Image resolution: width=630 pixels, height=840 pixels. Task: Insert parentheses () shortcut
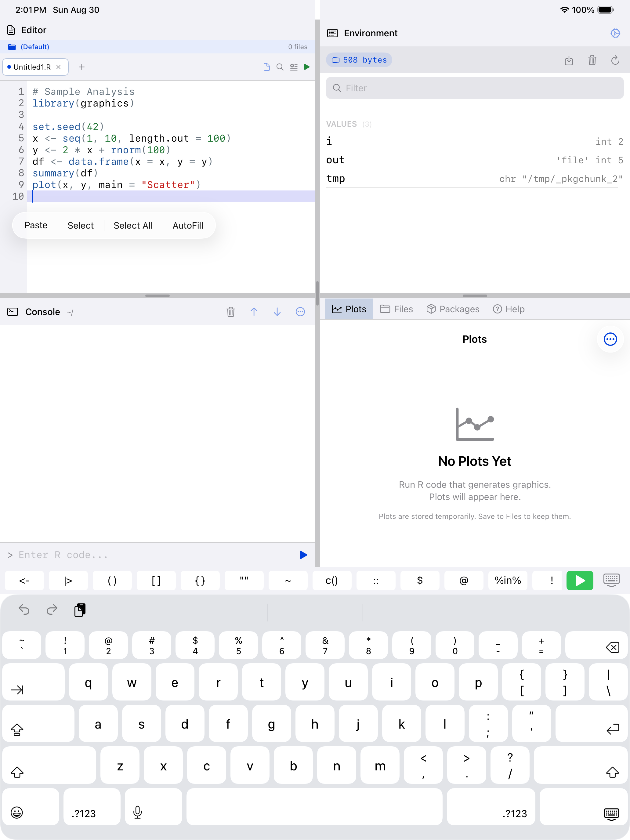click(x=112, y=580)
